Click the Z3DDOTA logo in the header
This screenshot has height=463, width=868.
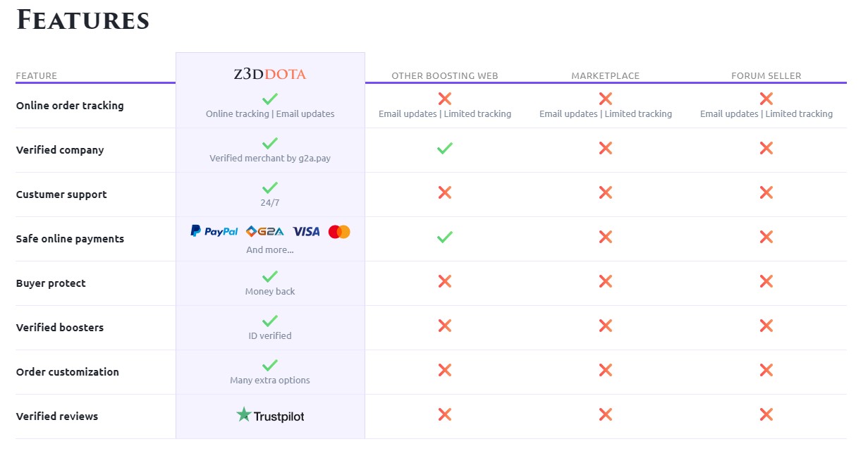pos(270,74)
